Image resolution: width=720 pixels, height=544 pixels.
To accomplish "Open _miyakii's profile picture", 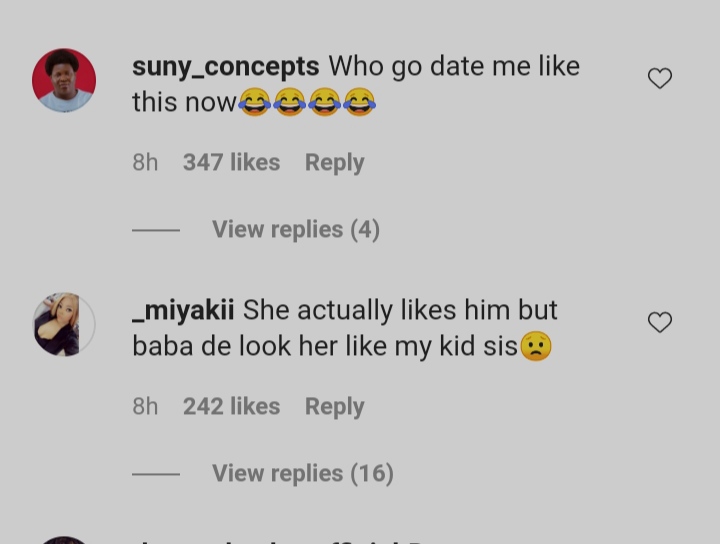I will pyautogui.click(x=64, y=324).
